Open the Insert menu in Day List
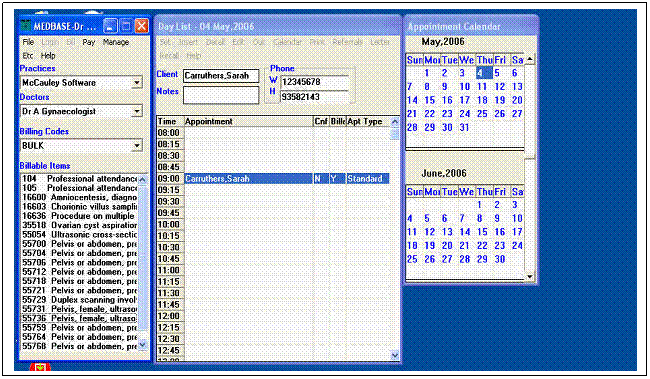The image size is (650, 379). click(188, 42)
